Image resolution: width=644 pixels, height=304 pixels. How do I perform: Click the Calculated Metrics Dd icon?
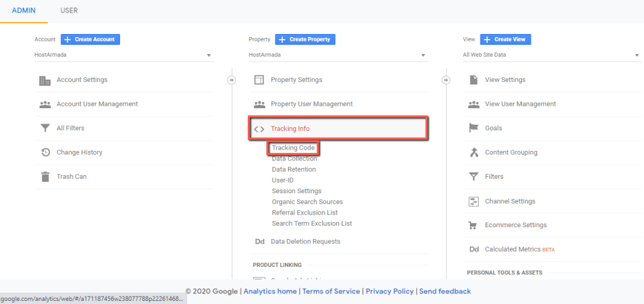pos(474,249)
